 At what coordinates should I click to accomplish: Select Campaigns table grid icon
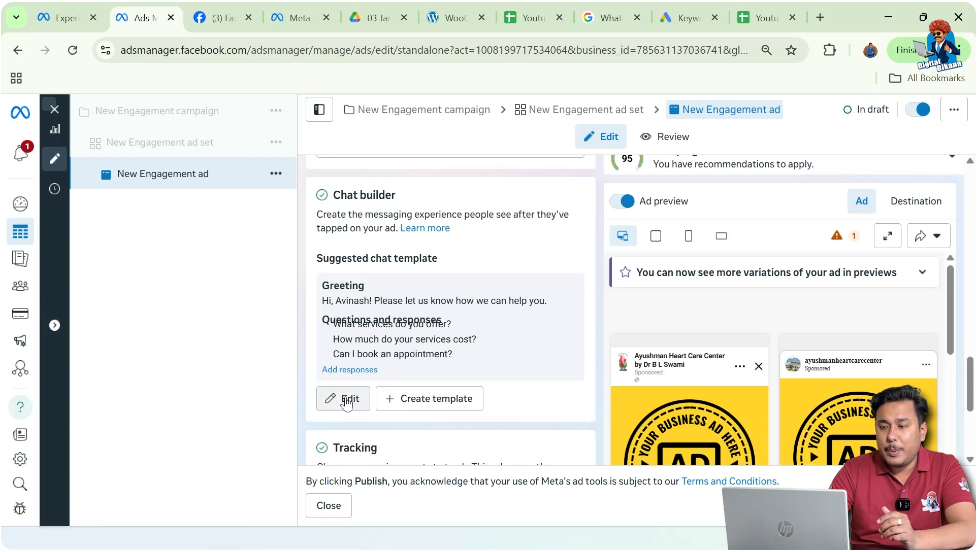[x=20, y=231]
